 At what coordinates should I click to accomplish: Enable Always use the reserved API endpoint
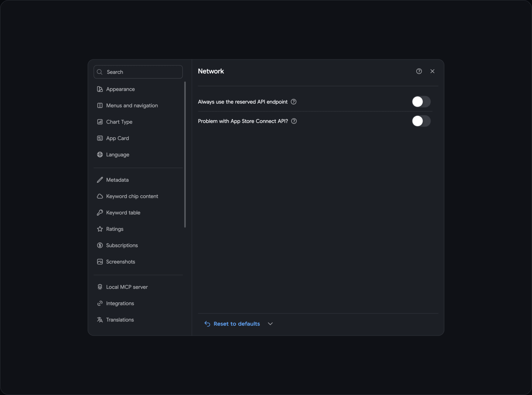(421, 102)
